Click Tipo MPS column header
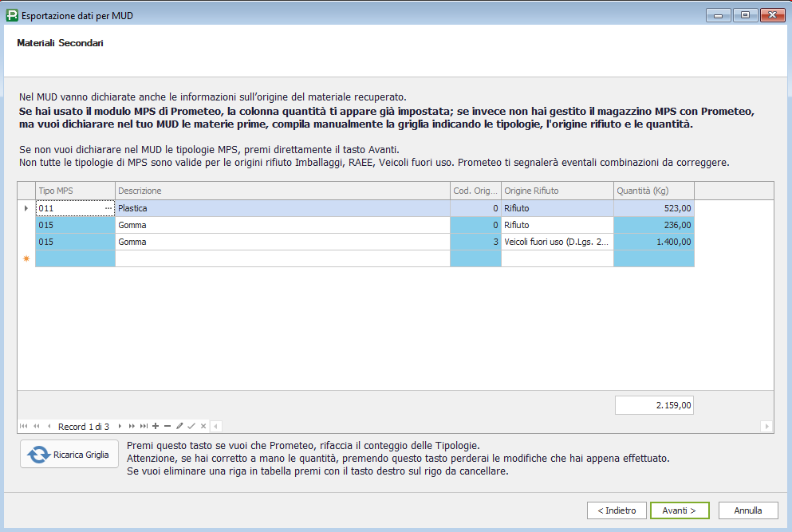792x532 pixels. pyautogui.click(x=76, y=191)
